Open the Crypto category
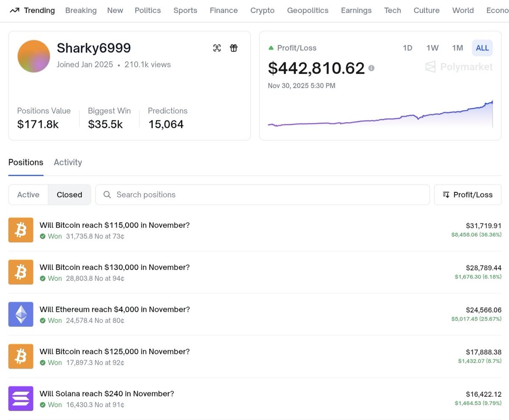509x420 pixels. click(263, 10)
